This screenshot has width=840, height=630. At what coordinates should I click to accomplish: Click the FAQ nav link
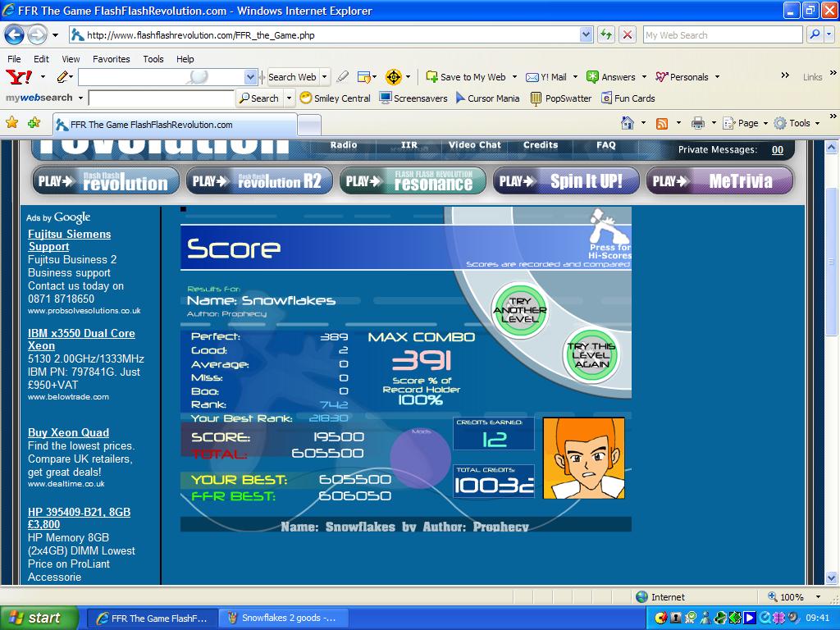[x=606, y=144]
